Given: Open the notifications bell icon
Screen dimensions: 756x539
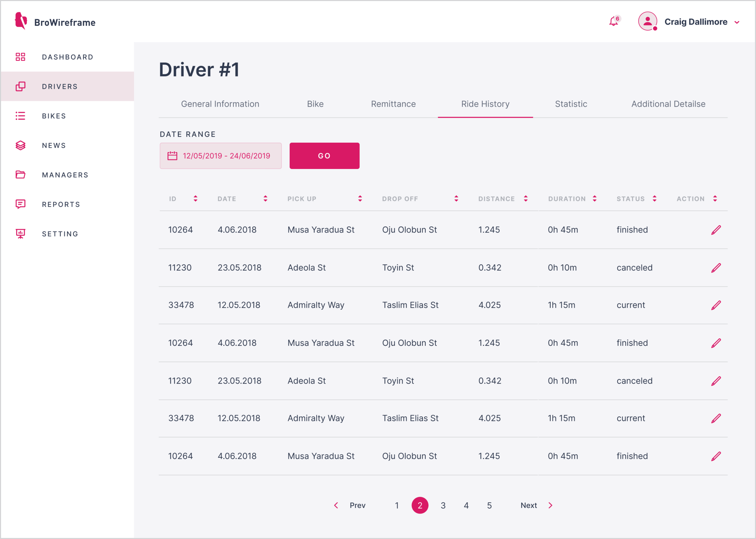Looking at the screenshot, I should point(614,21).
